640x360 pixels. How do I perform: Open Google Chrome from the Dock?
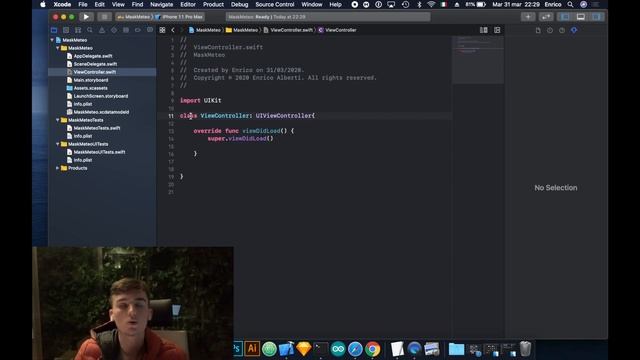pyautogui.click(x=373, y=349)
